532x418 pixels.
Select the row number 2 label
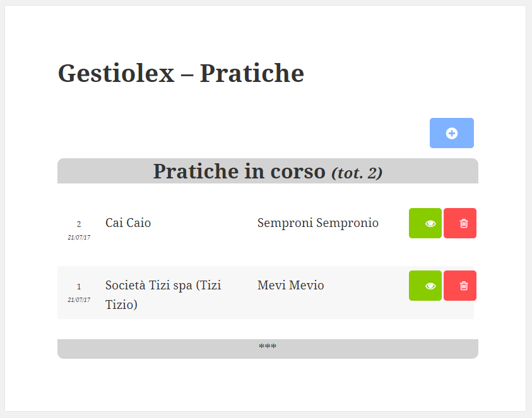[79, 223]
